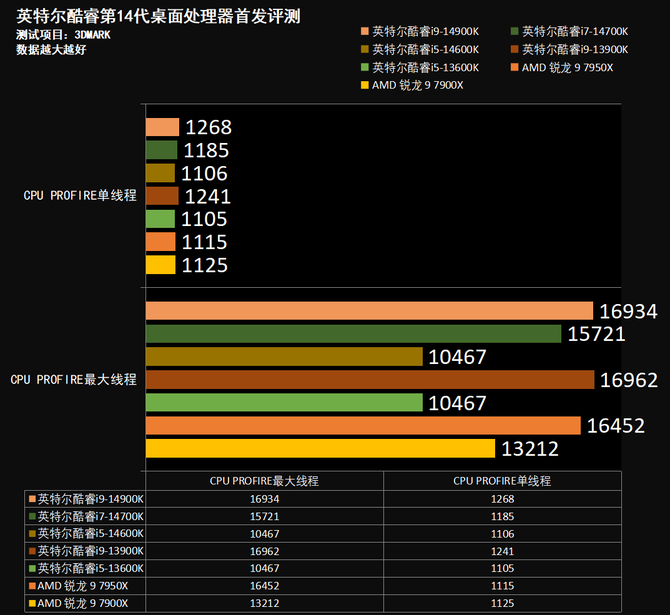Click the max-thread bar labeled 16962
Image resolution: width=670 pixels, height=615 pixels.
coord(370,380)
